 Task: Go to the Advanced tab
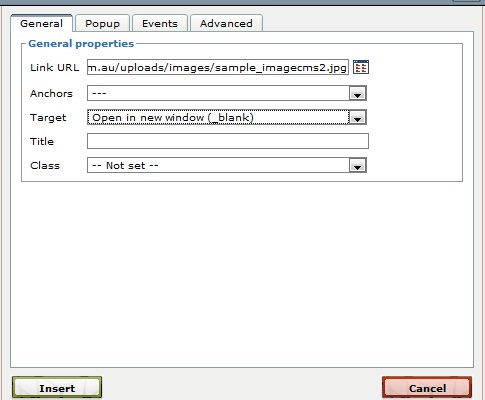(226, 23)
